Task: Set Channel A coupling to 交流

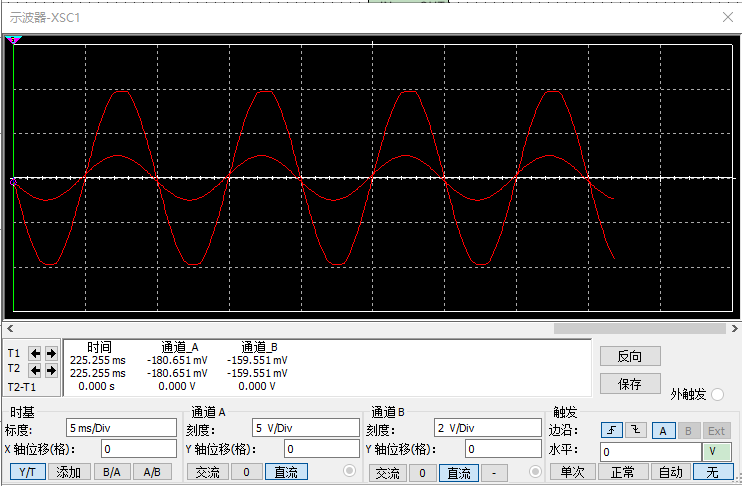Action: (x=207, y=472)
